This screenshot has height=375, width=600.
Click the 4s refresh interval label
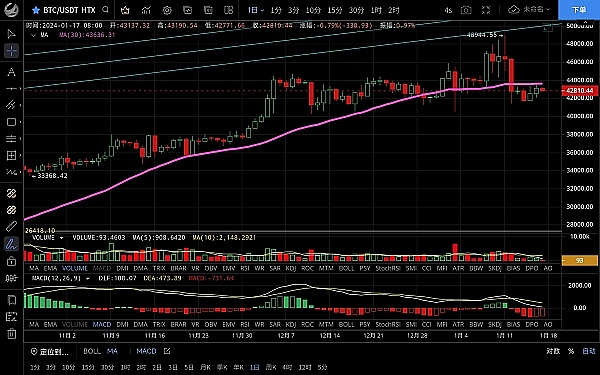[448, 10]
